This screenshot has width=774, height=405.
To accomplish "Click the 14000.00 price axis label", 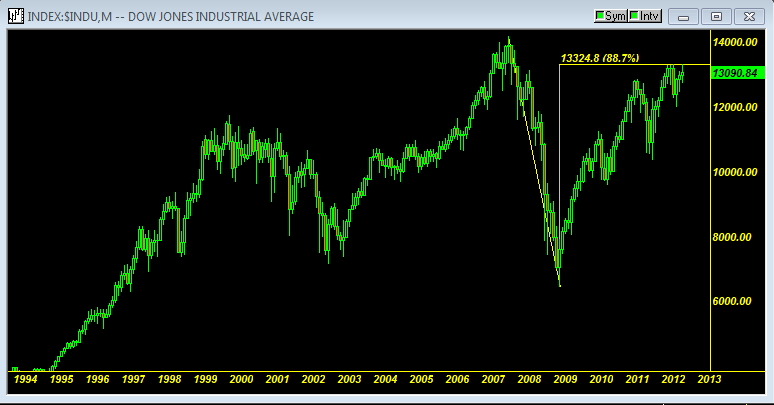I will tap(735, 42).
